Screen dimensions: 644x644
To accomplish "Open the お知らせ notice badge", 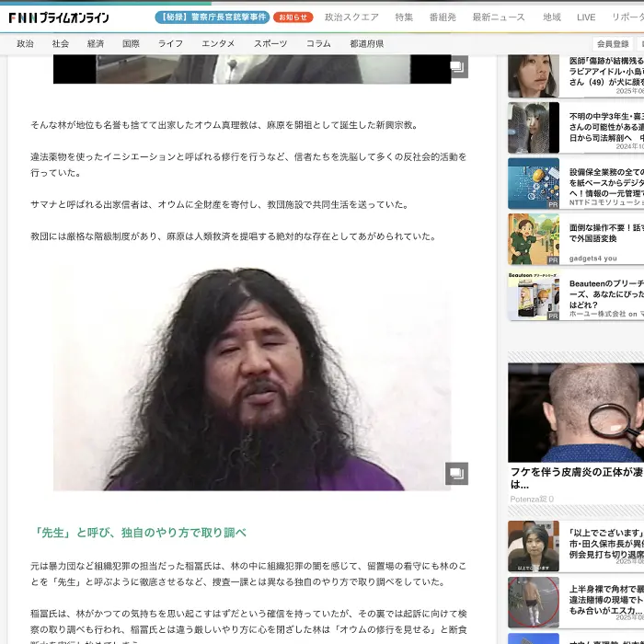I will tap(293, 17).
